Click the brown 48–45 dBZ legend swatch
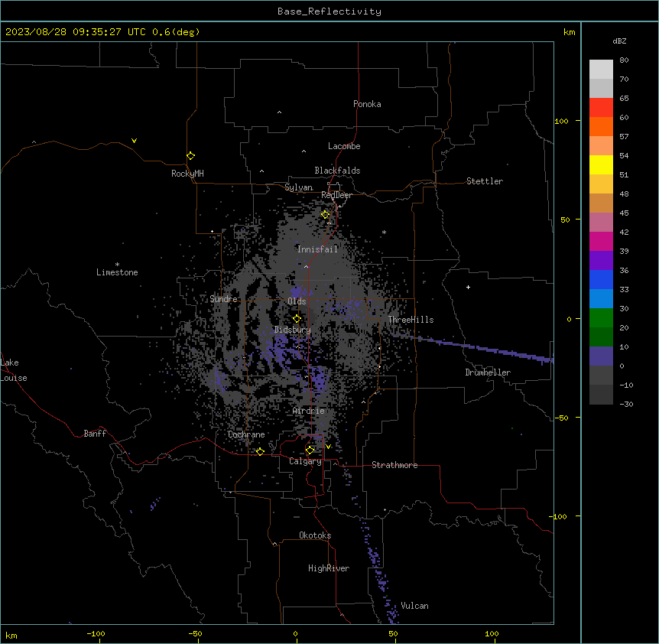This screenshot has height=644, width=659. click(x=601, y=203)
